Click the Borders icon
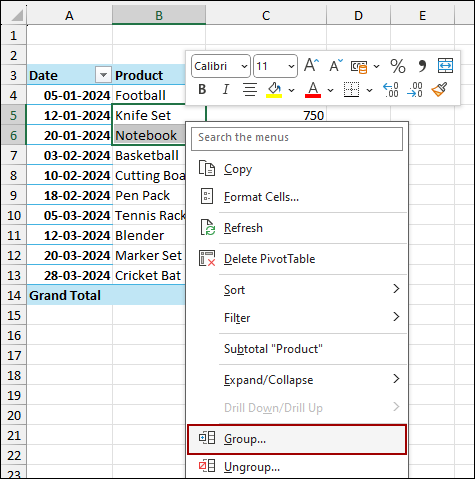This screenshot has height=479, width=475. point(351,90)
